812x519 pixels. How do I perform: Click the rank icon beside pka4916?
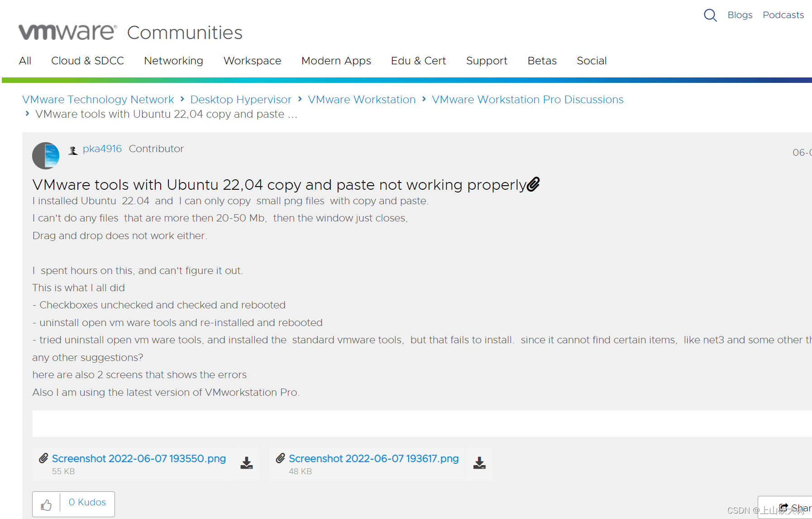coord(73,150)
